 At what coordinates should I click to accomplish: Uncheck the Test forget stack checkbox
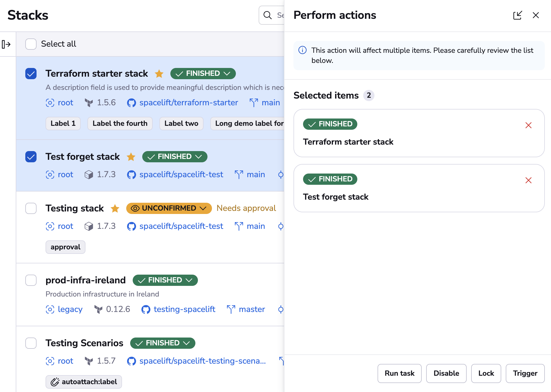pyautogui.click(x=31, y=157)
